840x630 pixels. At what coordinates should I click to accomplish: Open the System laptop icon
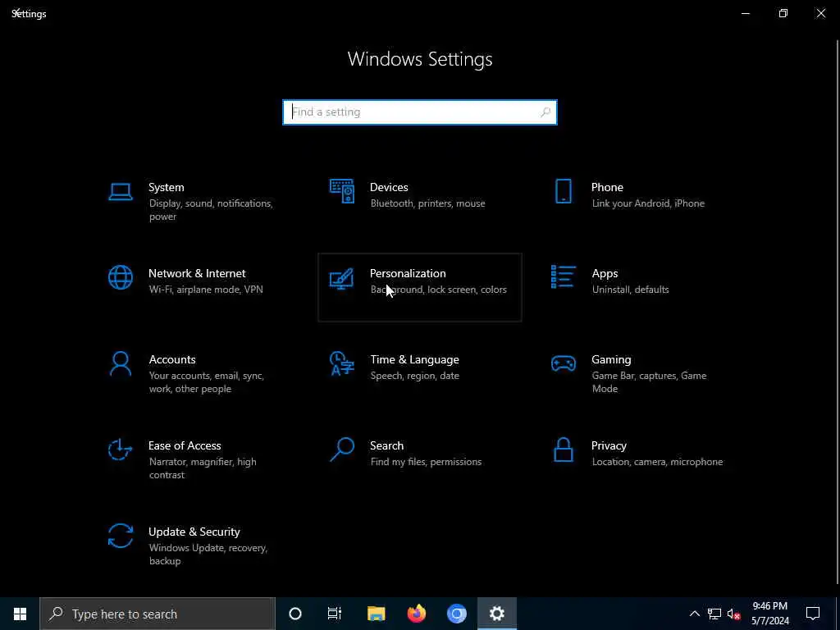(x=121, y=191)
